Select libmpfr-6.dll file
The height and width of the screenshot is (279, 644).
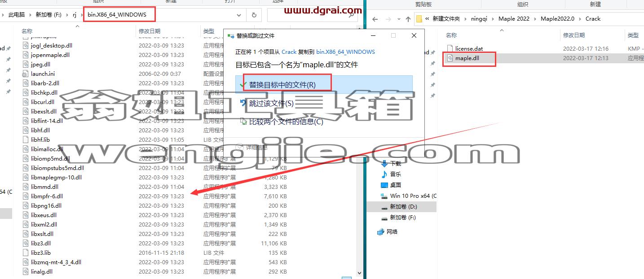point(47,196)
